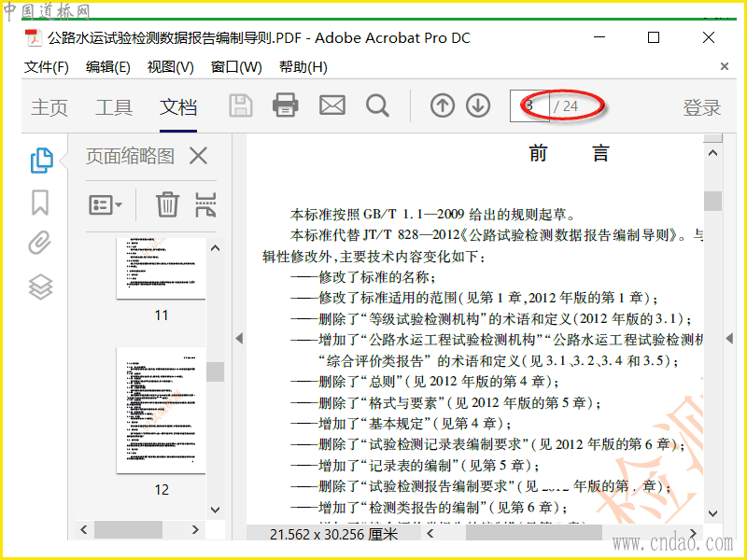Click the 前 言 heading in the document
The height and width of the screenshot is (560, 747).
click(570, 153)
